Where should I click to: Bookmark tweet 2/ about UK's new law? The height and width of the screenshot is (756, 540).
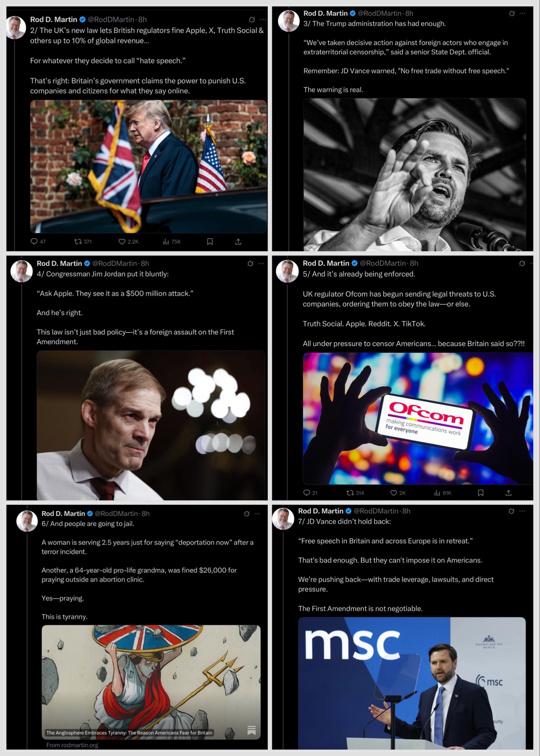pos(210,241)
